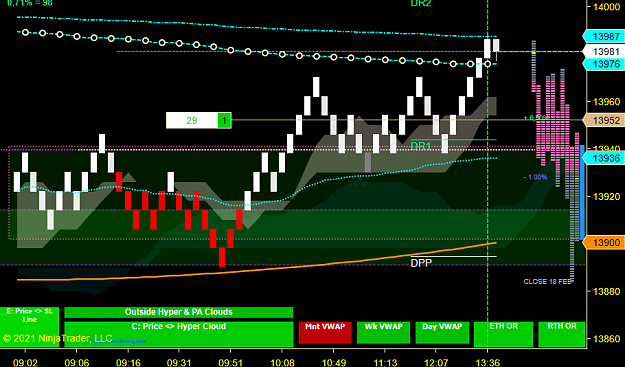This screenshot has width=625, height=367.
Task: Select the Day VWAP indicator box
Action: pos(442,333)
